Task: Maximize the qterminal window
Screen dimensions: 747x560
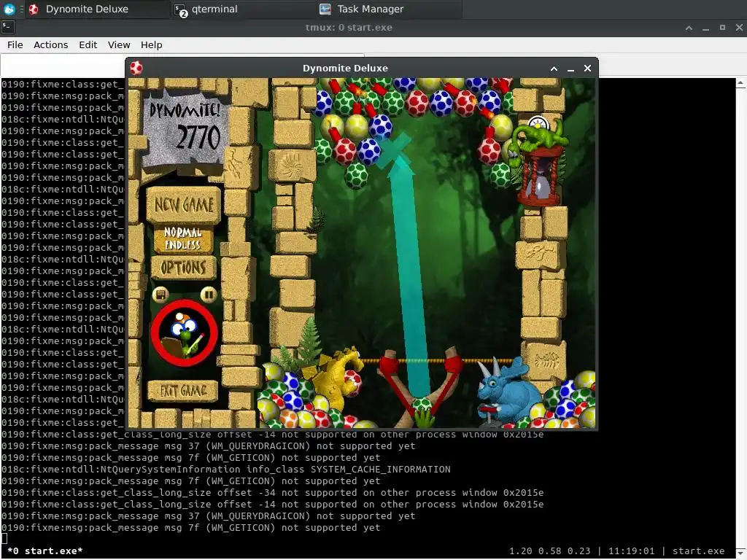Action: pos(722,28)
